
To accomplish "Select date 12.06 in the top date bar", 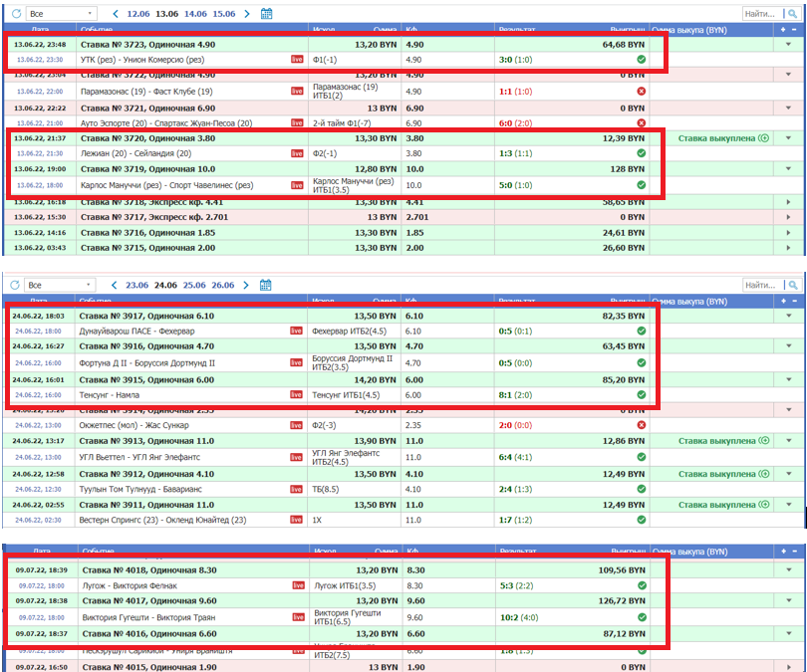I will [136, 14].
